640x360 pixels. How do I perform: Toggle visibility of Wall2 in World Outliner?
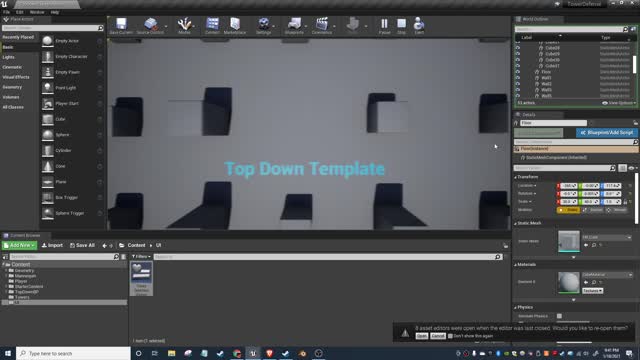click(x=518, y=84)
